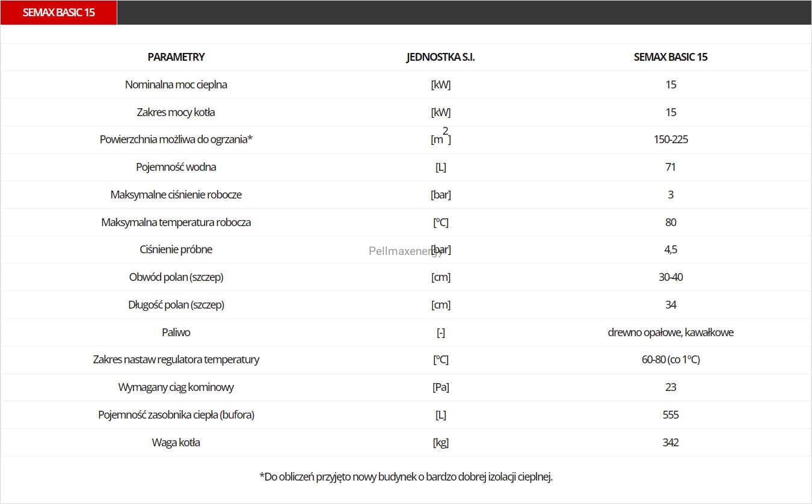Click the 150-225 heating area value
The height and width of the screenshot is (504, 812).
tap(671, 140)
